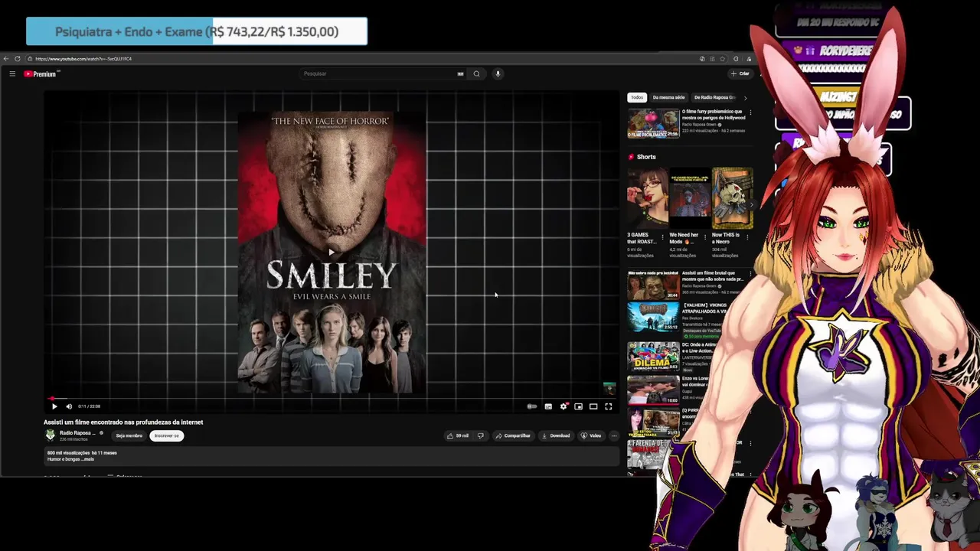Image resolution: width=980 pixels, height=551 pixels.
Task: Play the video using the player play button
Action: point(54,406)
